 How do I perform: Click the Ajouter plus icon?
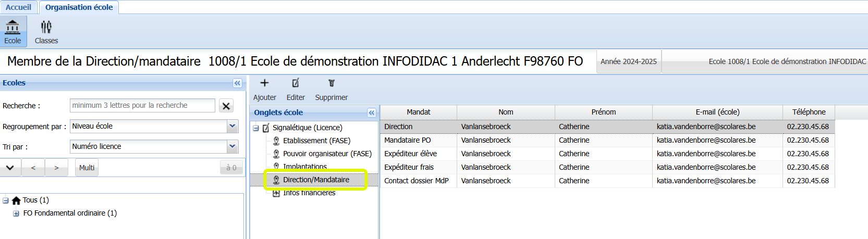click(x=264, y=83)
